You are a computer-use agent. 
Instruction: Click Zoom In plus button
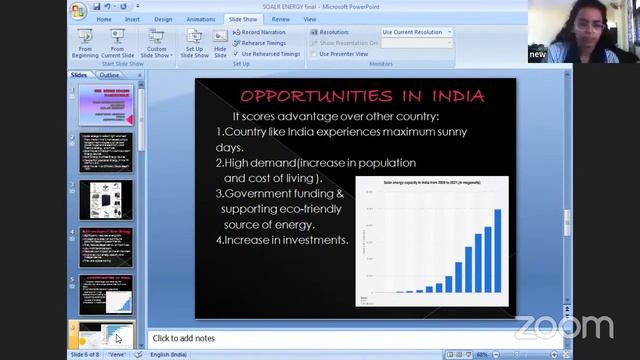(x=554, y=355)
